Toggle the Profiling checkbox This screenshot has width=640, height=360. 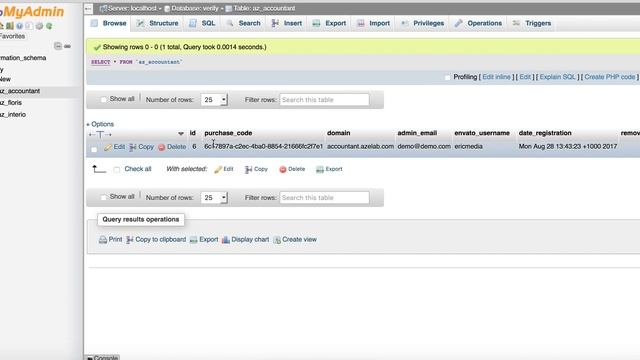447,77
